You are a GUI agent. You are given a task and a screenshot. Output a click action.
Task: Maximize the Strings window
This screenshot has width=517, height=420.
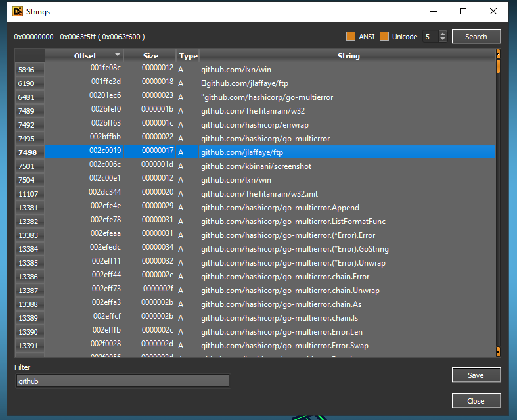pyautogui.click(x=463, y=12)
